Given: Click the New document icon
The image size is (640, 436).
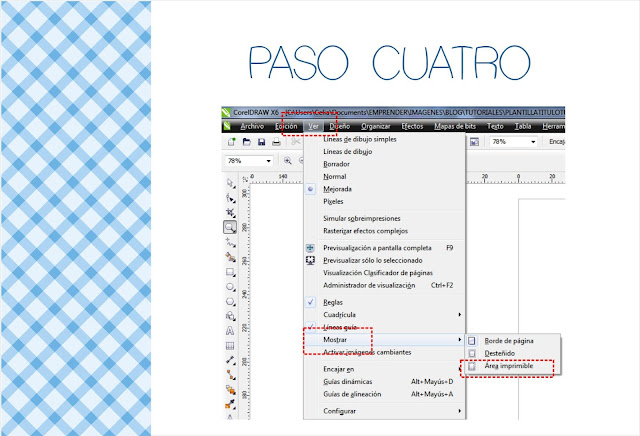Looking at the screenshot, I should 231,142.
